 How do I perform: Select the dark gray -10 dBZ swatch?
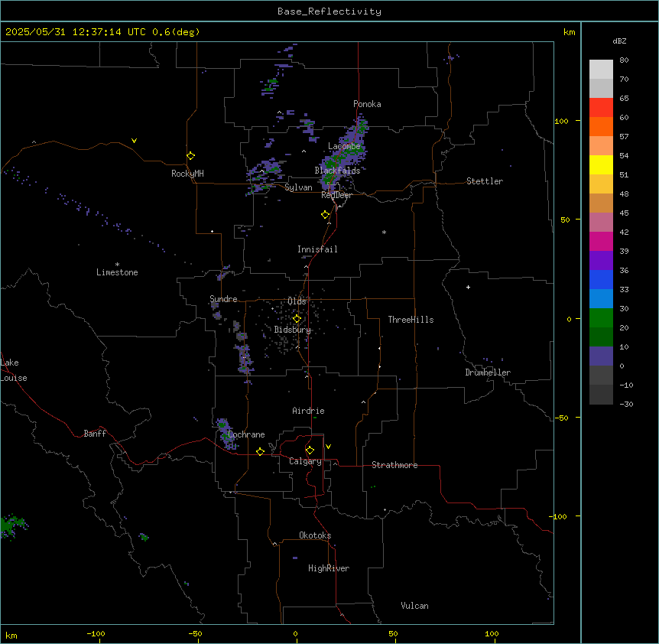[601, 395]
